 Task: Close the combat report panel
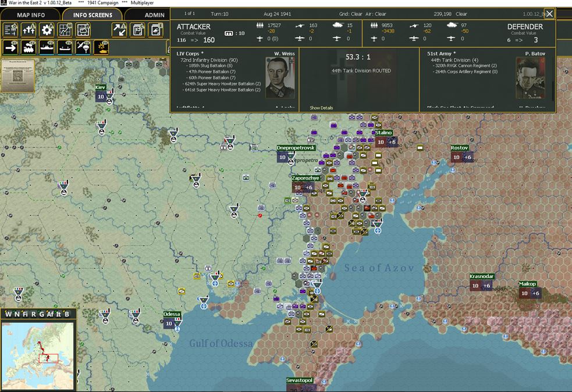pos(549,14)
